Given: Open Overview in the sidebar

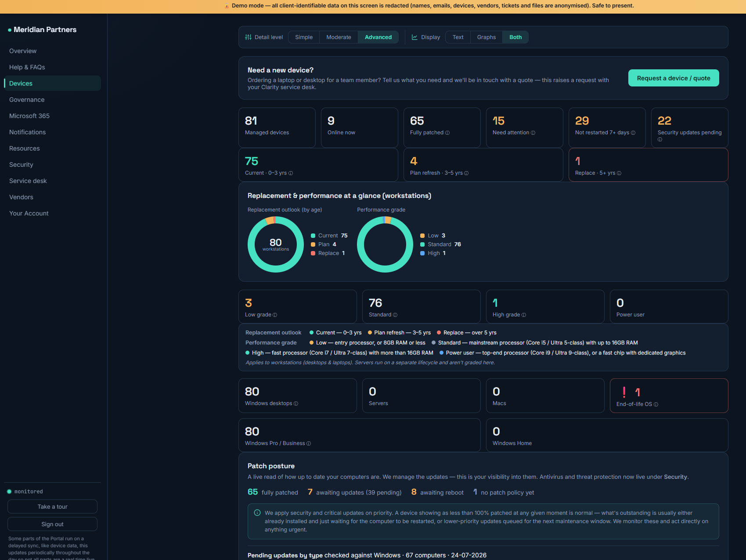Looking at the screenshot, I should (x=52, y=51).
